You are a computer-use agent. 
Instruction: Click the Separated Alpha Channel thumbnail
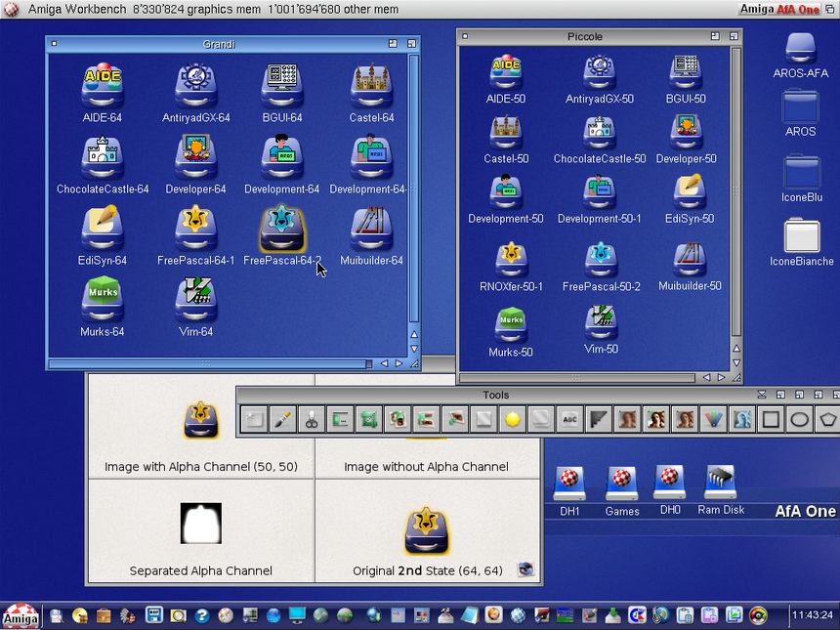click(201, 524)
